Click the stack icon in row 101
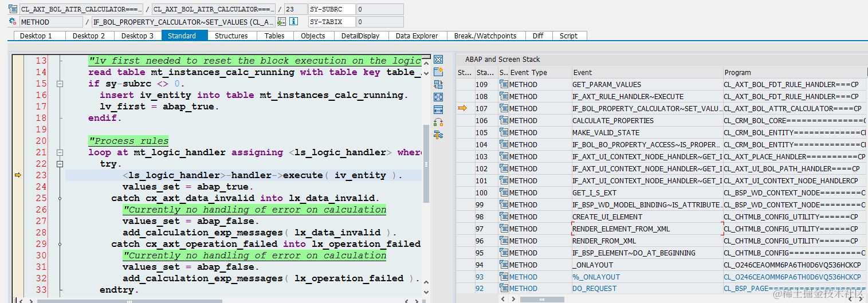This screenshot has width=868, height=303. click(x=504, y=180)
